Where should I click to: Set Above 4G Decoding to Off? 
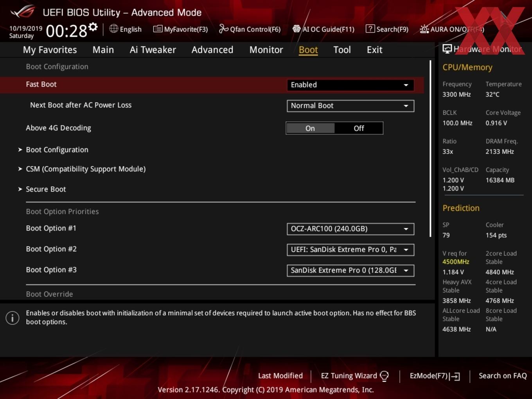click(x=359, y=128)
